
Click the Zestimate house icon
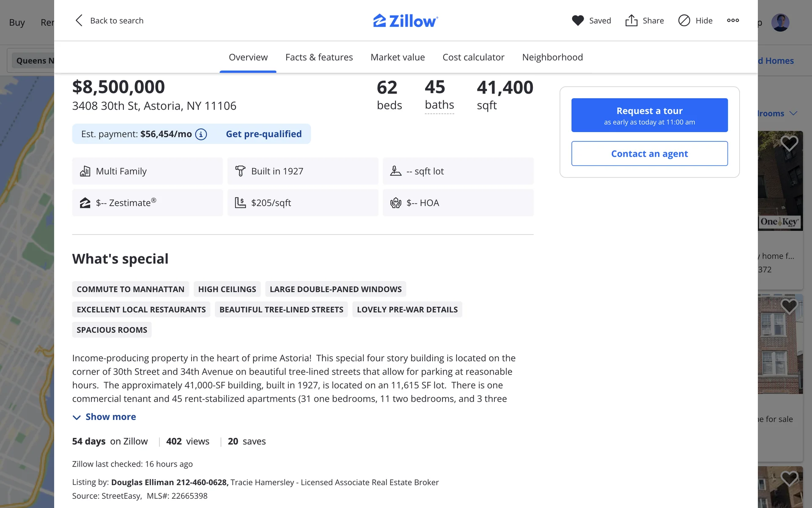85,203
